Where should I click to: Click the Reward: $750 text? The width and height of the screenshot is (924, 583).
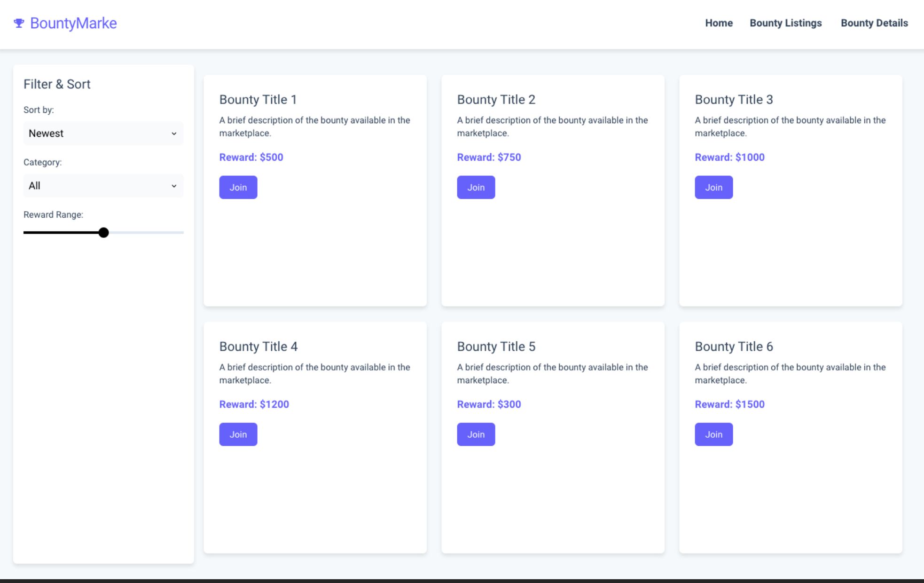489,157
